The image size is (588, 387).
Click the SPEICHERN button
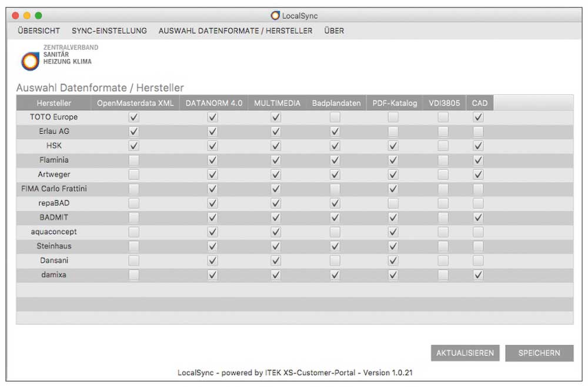click(x=539, y=353)
